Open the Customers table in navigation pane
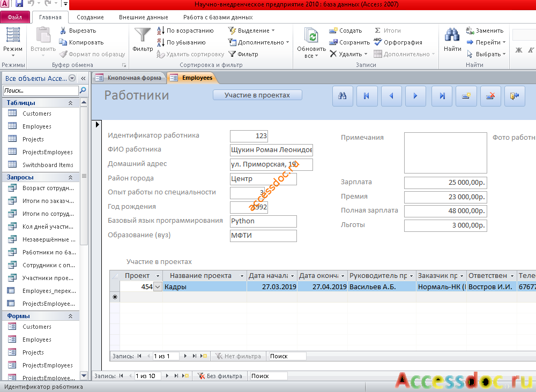Viewport: 536px width, 392px height. 37,114
